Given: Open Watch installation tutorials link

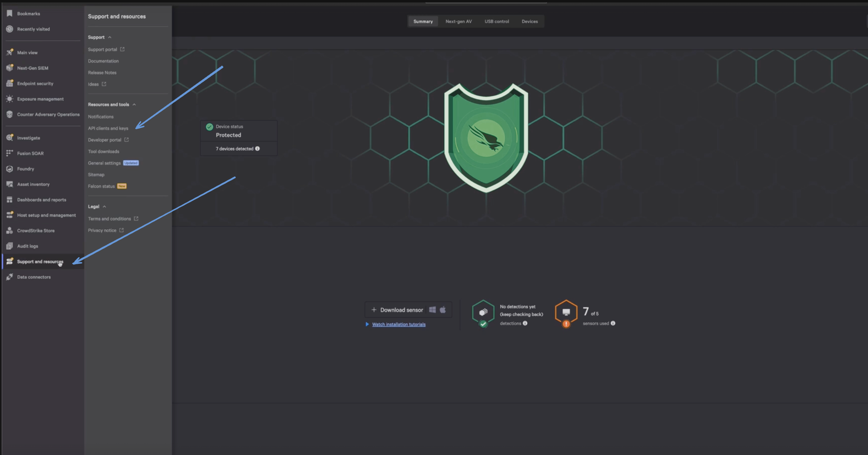Looking at the screenshot, I should click(x=399, y=325).
